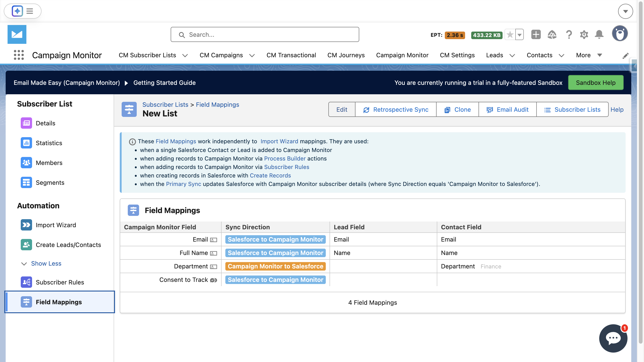The width and height of the screenshot is (644, 362).
Task: Click the New List page header icon
Action: click(129, 109)
